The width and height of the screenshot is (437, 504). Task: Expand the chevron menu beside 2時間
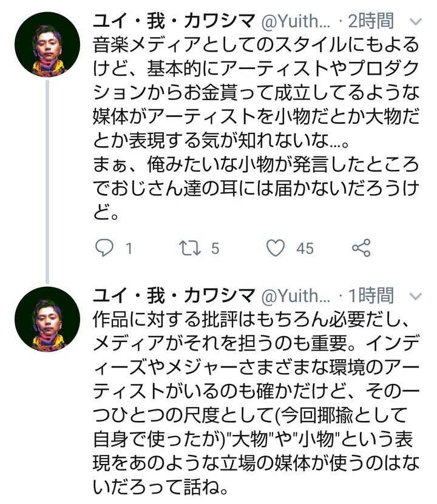(x=416, y=22)
